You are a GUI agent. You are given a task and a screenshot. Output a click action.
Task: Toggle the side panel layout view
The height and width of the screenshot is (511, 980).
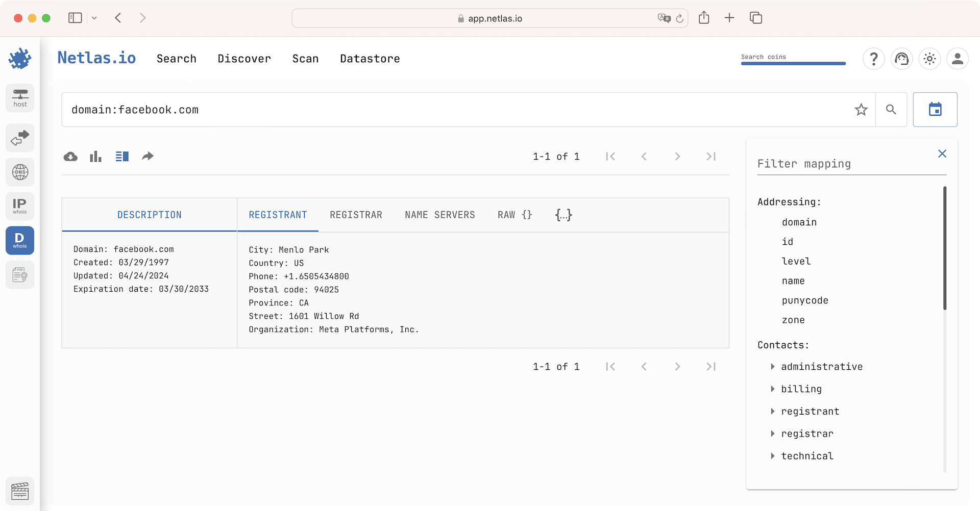point(122,156)
